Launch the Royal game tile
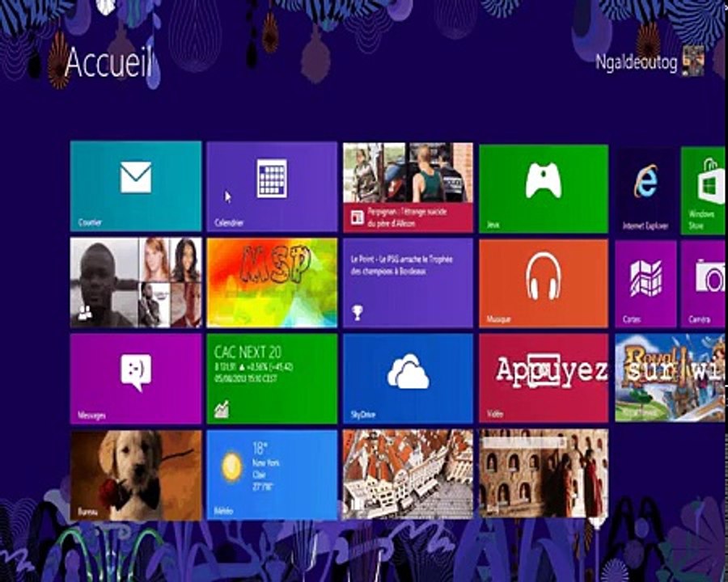 coord(670,377)
